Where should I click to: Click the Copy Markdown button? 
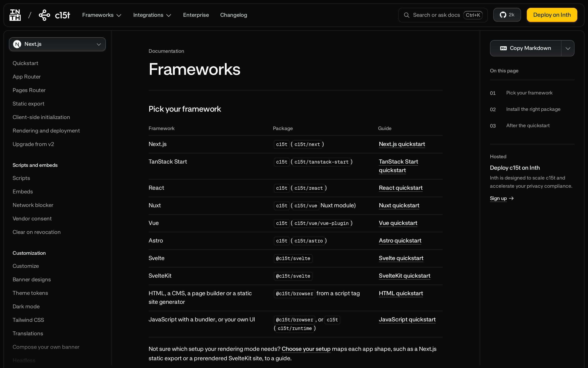526,48
